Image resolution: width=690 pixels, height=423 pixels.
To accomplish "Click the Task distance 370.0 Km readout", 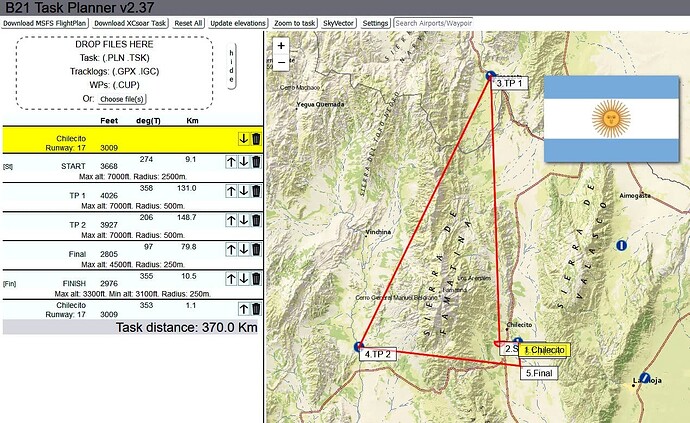I will [x=187, y=327].
